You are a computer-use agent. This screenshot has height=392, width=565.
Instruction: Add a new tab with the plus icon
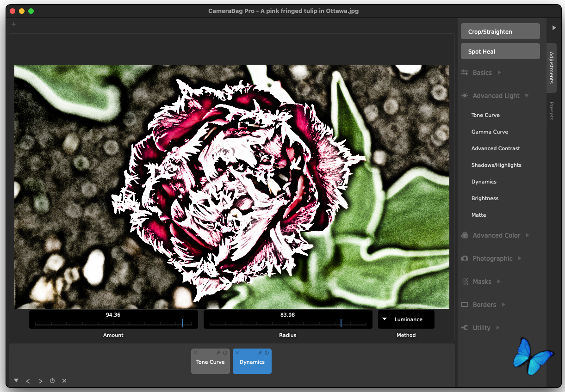[13, 24]
